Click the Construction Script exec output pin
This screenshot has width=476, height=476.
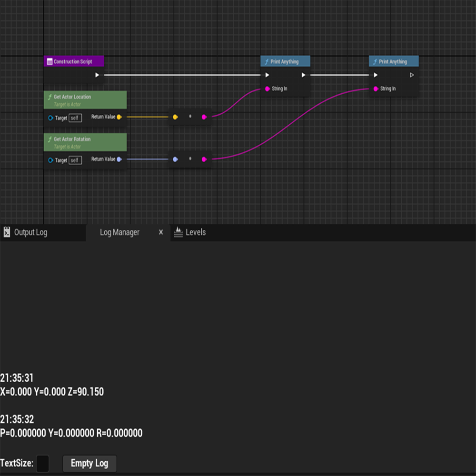[97, 75]
